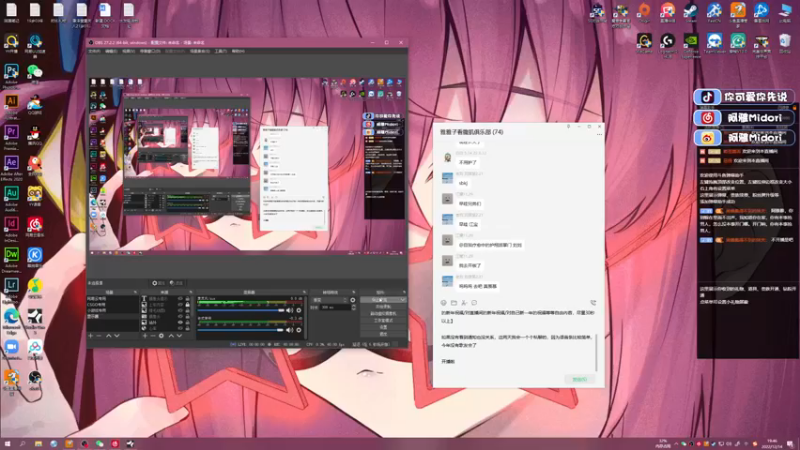800x450 pixels.
Task: Open settings gear of second mixer channel
Action: coord(299,330)
